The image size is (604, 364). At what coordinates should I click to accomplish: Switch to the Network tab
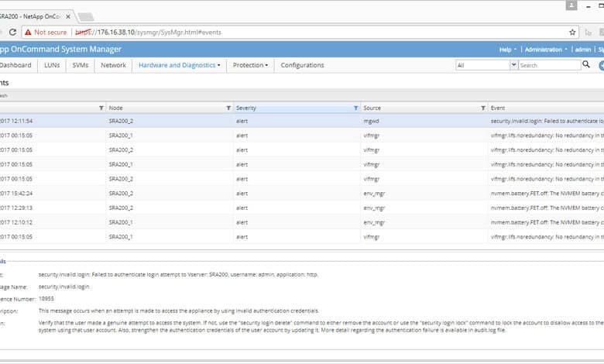[113, 65]
